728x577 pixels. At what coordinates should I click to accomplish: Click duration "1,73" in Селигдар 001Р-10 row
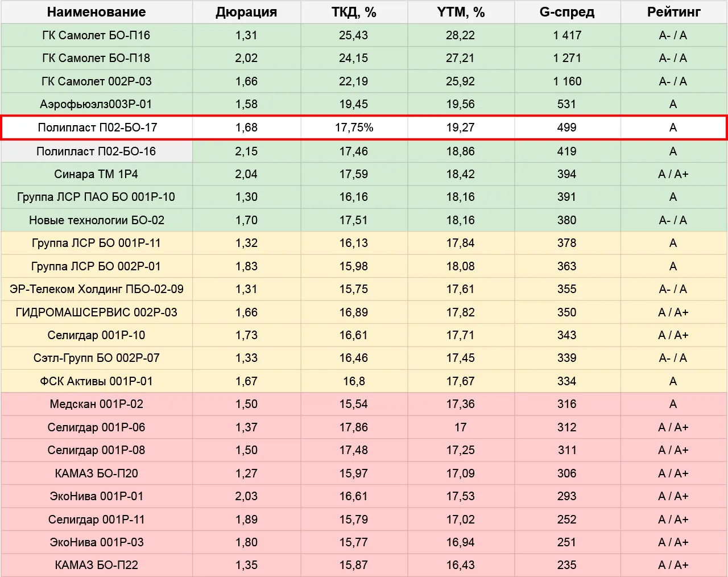pyautogui.click(x=246, y=335)
